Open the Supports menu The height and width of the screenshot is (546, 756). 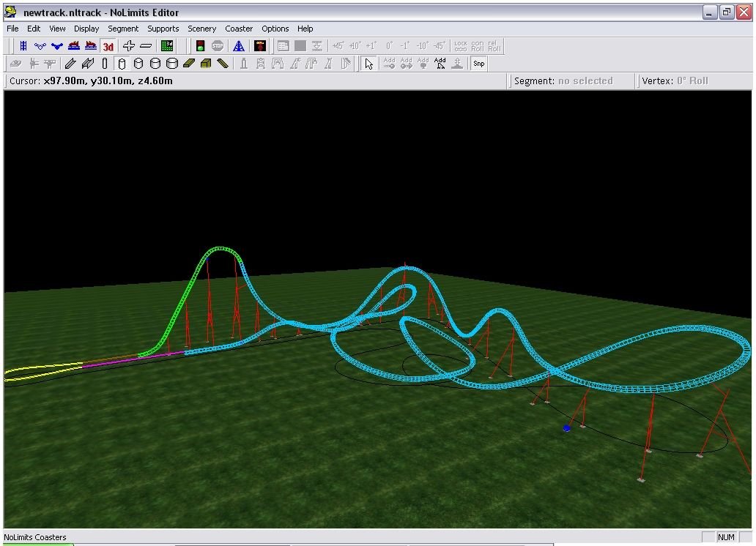[x=163, y=29]
